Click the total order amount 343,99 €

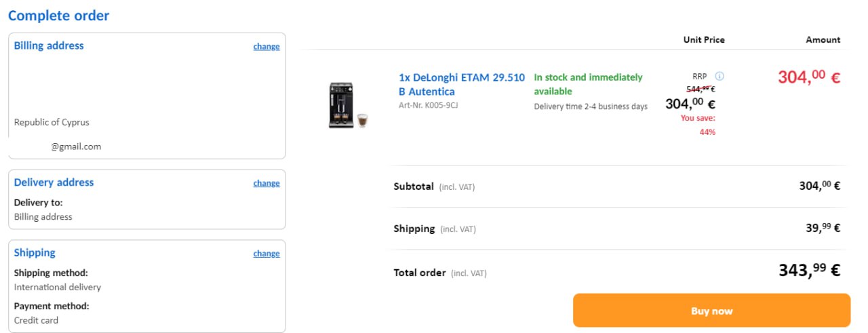[809, 271]
